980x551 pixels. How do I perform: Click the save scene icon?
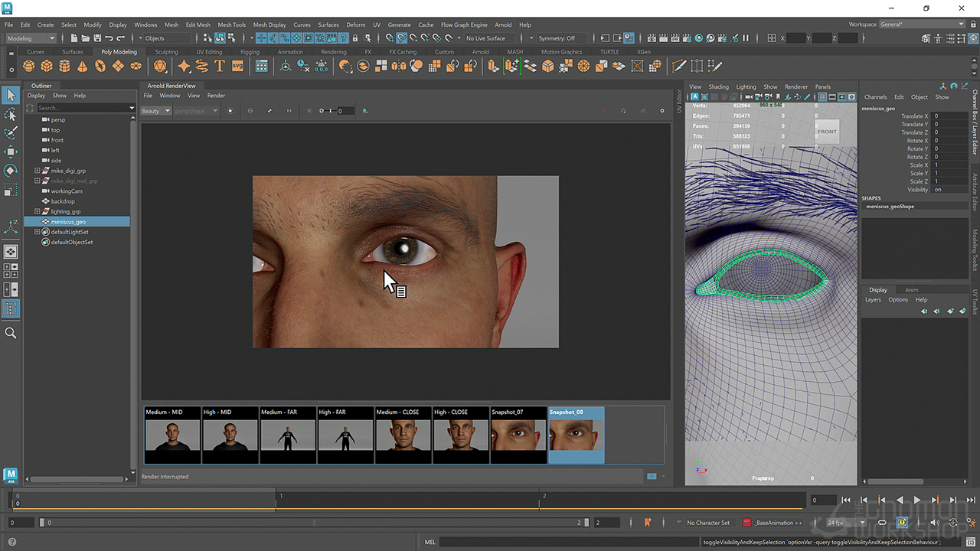pos(97,38)
